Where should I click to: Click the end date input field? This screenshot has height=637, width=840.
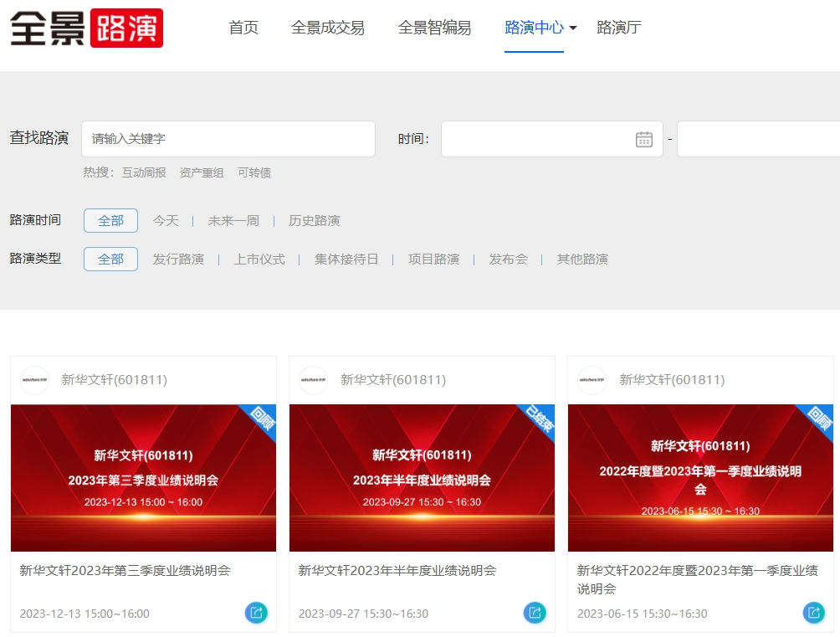[x=759, y=139]
